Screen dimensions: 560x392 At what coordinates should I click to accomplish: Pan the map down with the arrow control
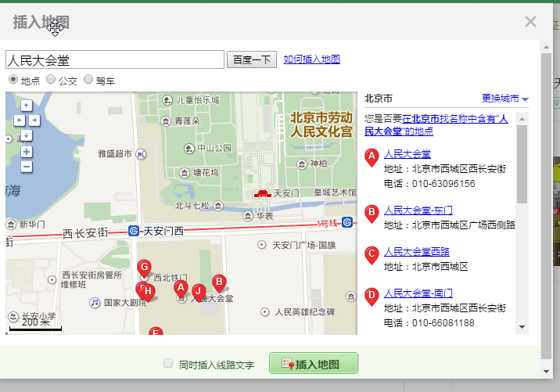coord(26,135)
